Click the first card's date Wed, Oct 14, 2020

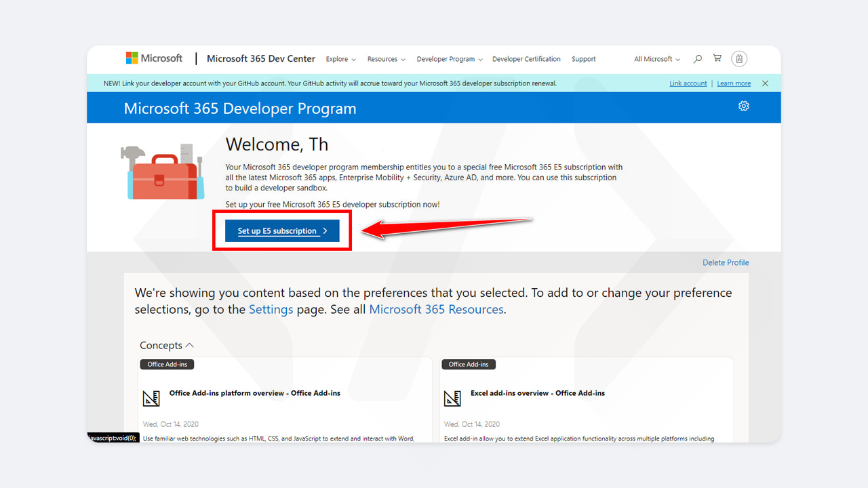[x=171, y=424]
